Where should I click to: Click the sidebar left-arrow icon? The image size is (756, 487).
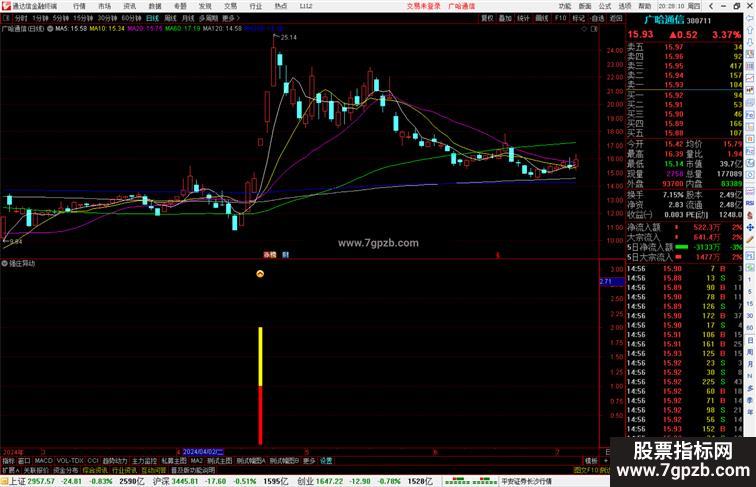[x=750, y=18]
